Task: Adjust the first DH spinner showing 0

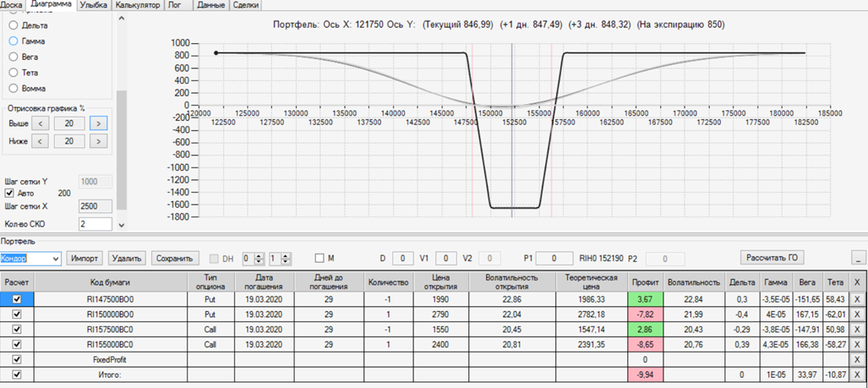Action: [x=252, y=259]
